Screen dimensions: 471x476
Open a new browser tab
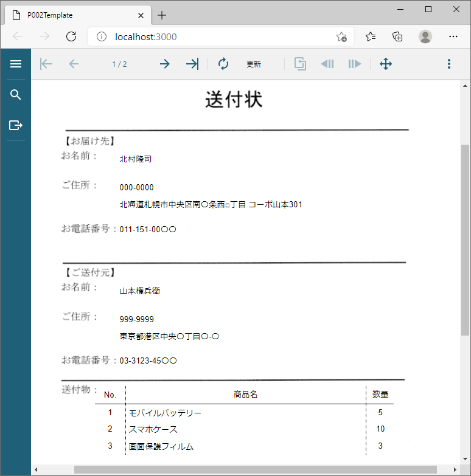pos(162,15)
